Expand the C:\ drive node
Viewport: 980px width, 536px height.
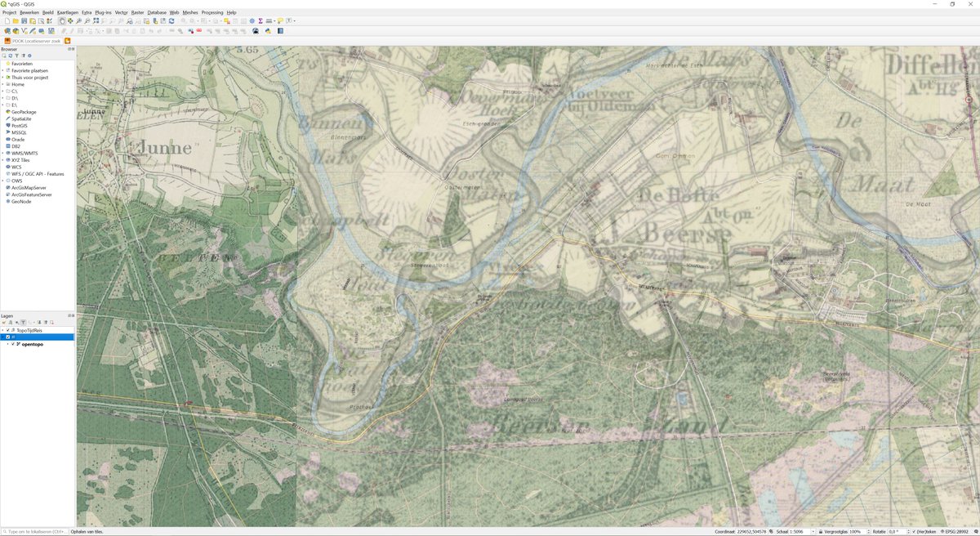pyautogui.click(x=2, y=91)
